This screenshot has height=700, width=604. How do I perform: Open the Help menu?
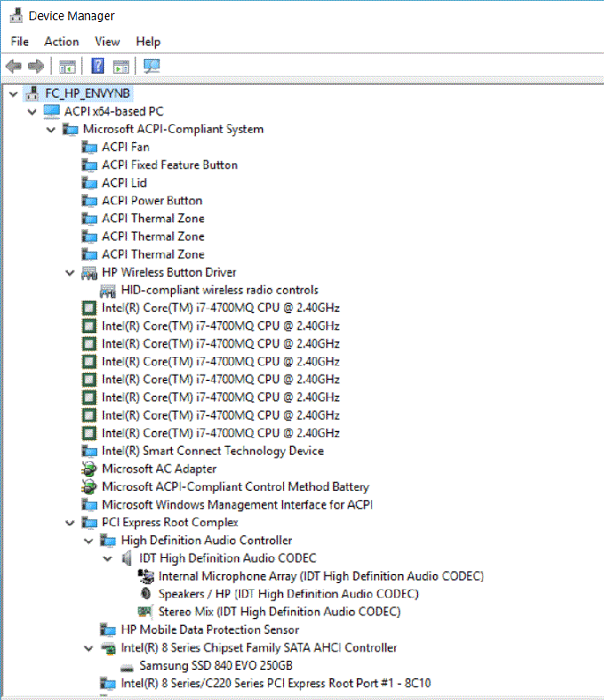(x=148, y=41)
